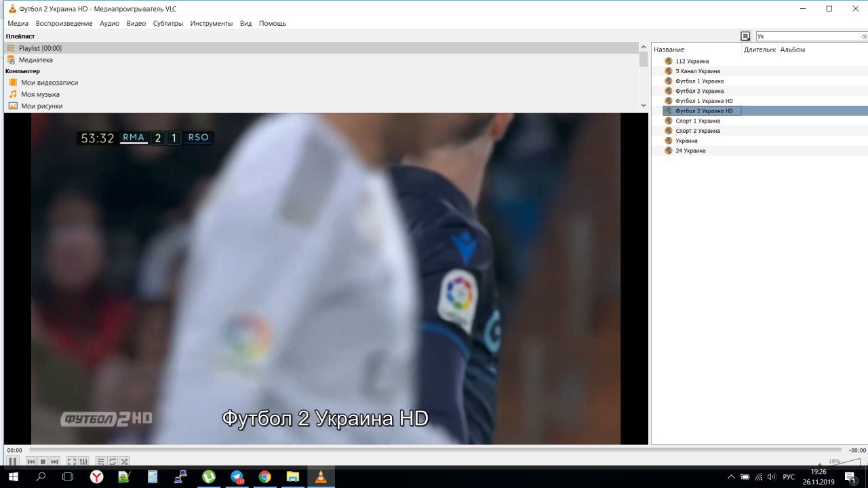Sort playlist by Название column
The image size is (868, 488).
coord(696,49)
